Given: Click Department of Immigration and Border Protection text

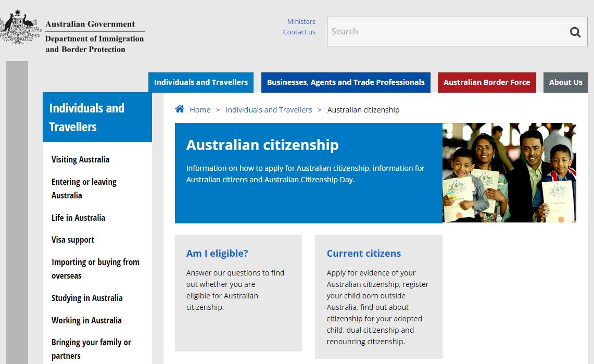Looking at the screenshot, I should (95, 44).
